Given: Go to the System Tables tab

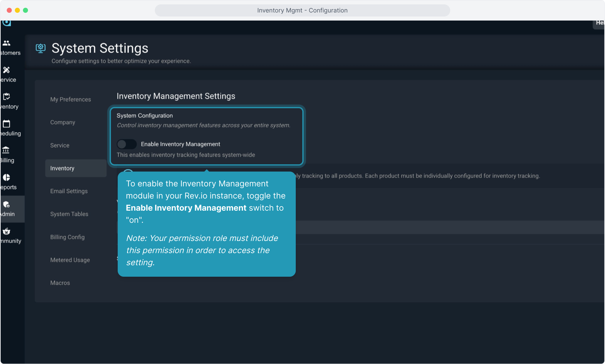Looking at the screenshot, I should coord(69,214).
